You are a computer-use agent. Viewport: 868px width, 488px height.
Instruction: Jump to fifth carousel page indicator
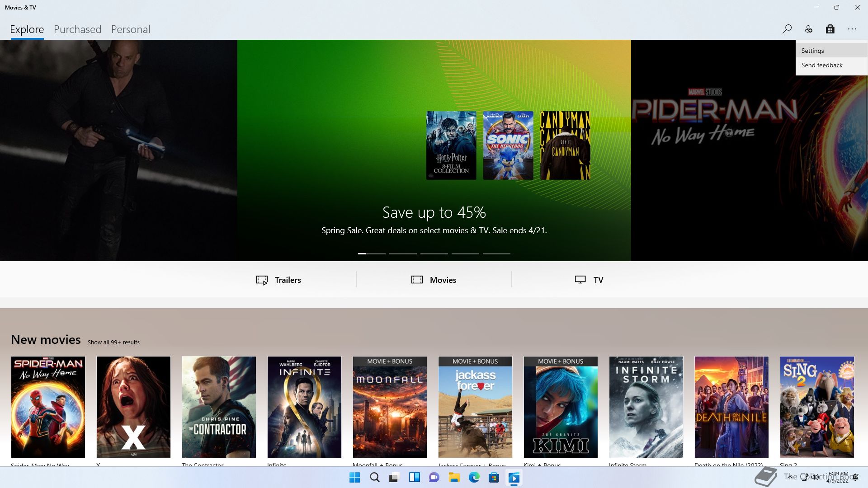click(496, 253)
